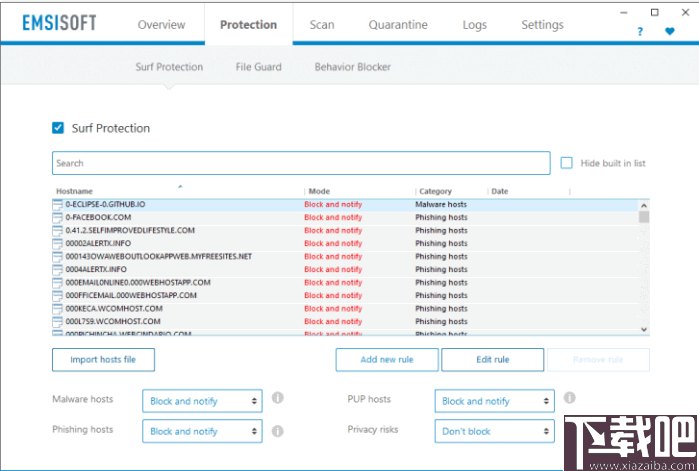The width and height of the screenshot is (699, 471).
Task: Open the help question mark icon
Action: [640, 32]
